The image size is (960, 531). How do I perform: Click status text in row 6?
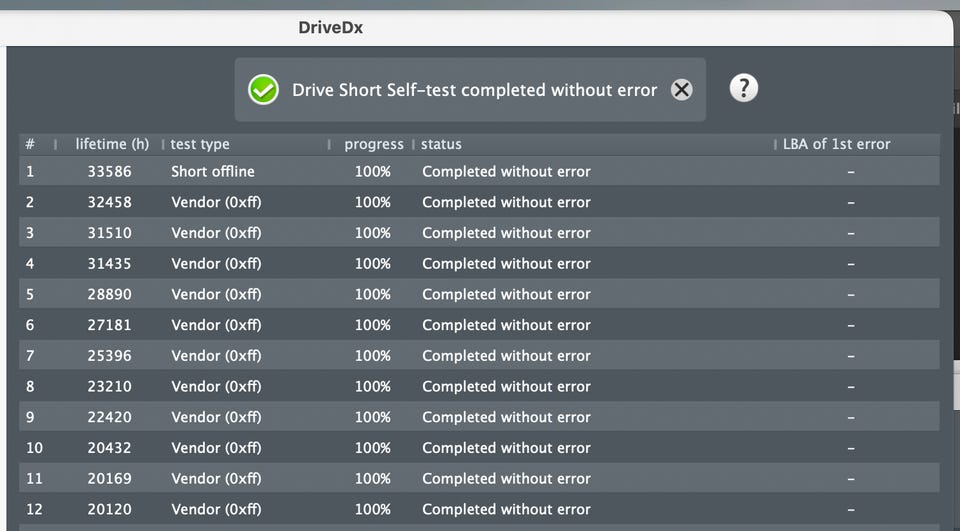(x=506, y=325)
